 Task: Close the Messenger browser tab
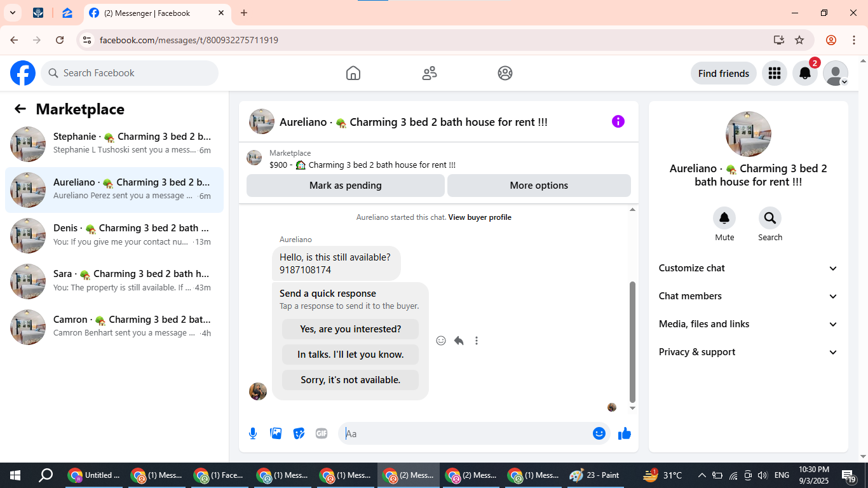220,13
